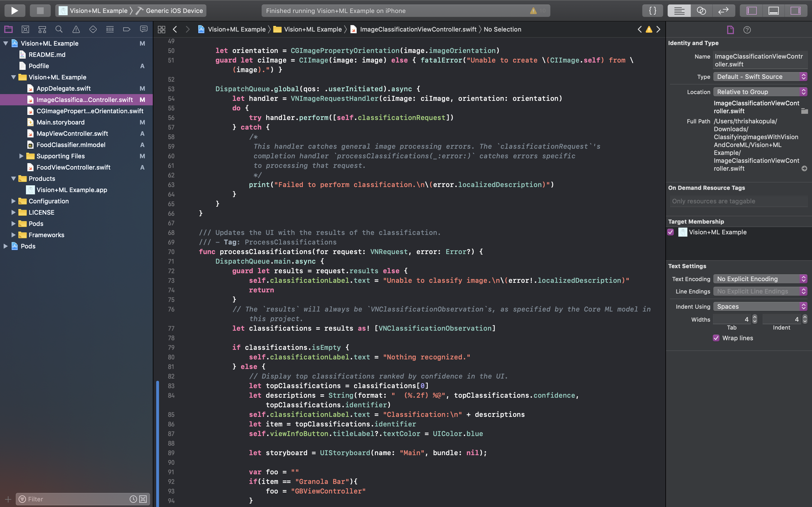Open the Find navigator search icon

tap(59, 30)
